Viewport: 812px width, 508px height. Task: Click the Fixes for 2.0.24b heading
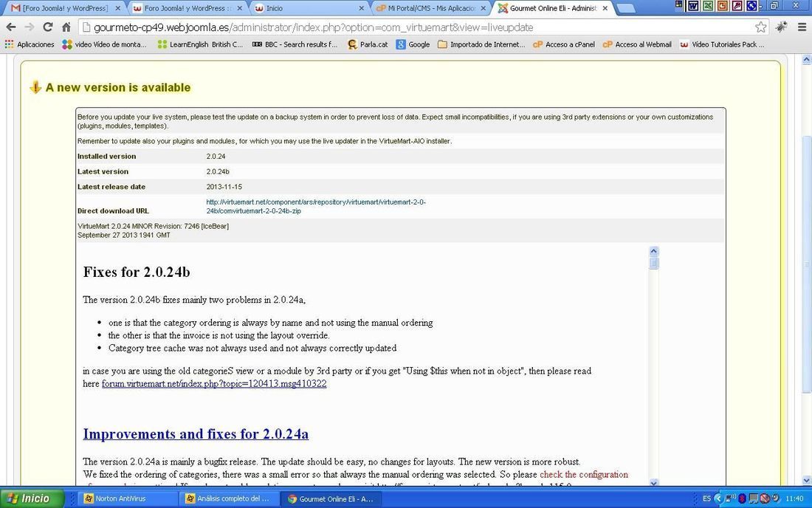click(137, 272)
